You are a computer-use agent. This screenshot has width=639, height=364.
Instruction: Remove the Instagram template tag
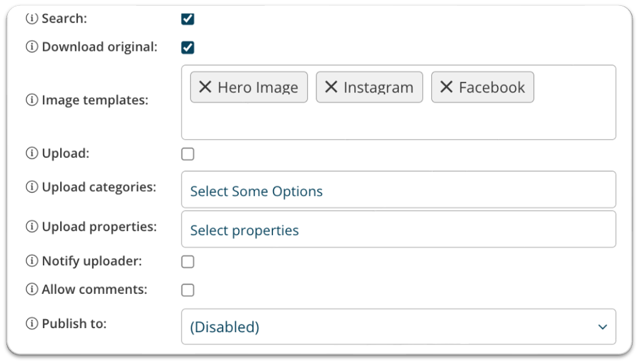tap(331, 87)
